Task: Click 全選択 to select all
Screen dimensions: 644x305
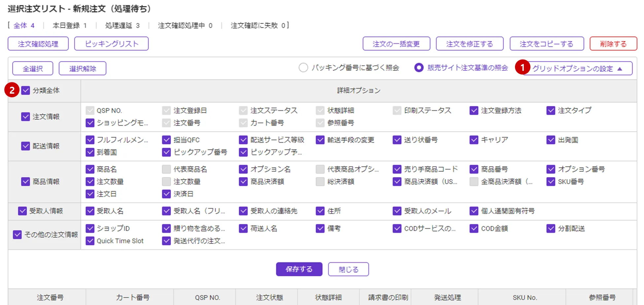Action: pos(33,69)
